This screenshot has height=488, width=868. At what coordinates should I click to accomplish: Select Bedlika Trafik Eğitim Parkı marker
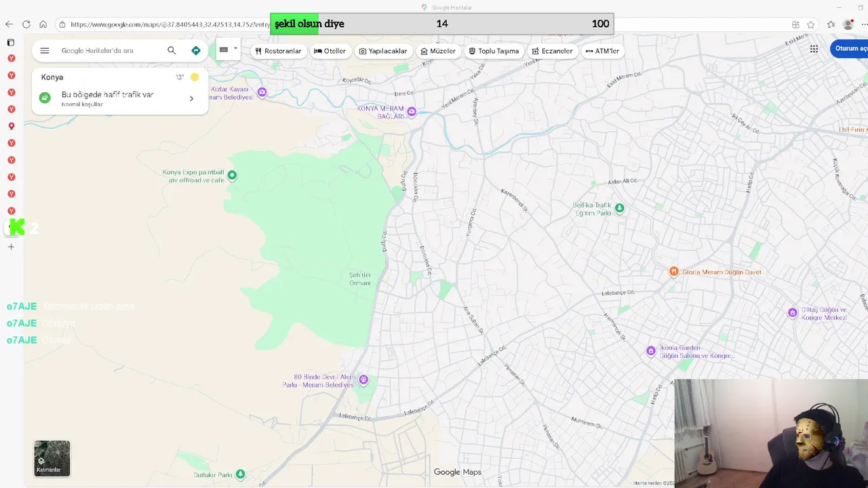coord(619,208)
